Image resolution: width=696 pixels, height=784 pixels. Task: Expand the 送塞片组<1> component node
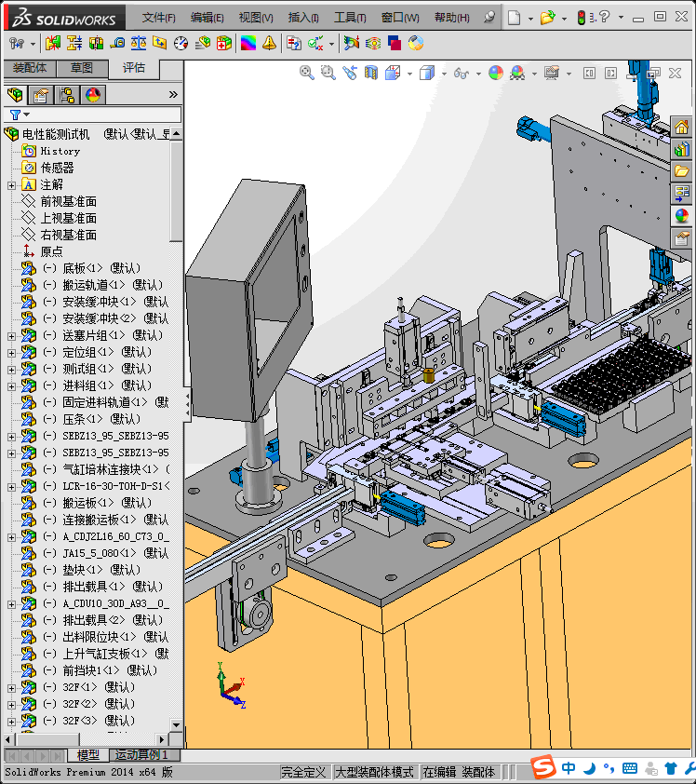pyautogui.click(x=11, y=336)
